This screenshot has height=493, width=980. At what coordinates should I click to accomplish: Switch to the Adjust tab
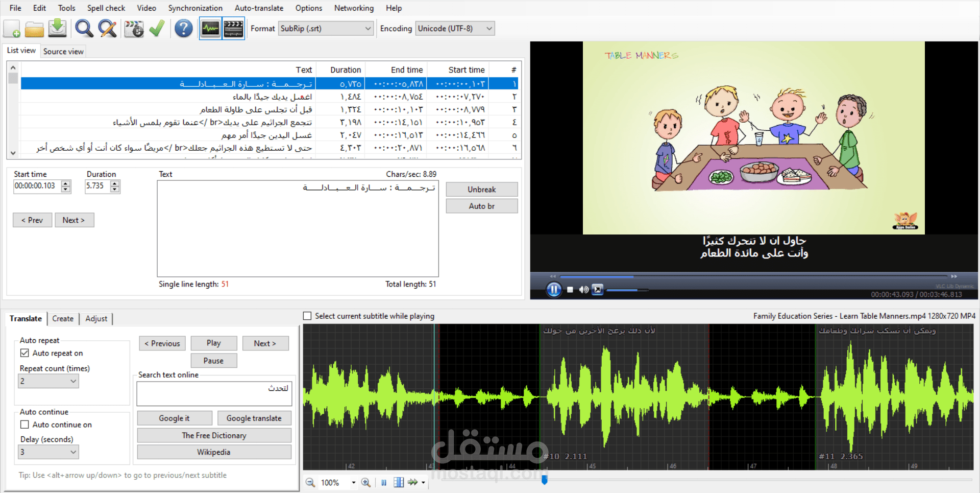coord(96,319)
